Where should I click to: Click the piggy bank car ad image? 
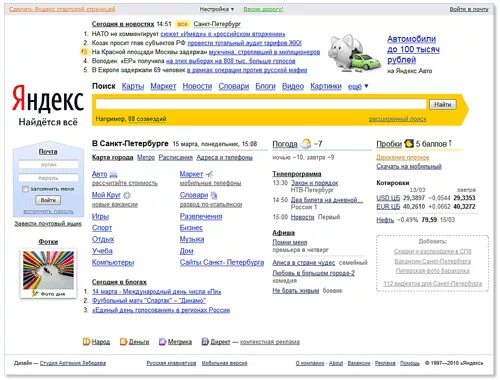354,53
